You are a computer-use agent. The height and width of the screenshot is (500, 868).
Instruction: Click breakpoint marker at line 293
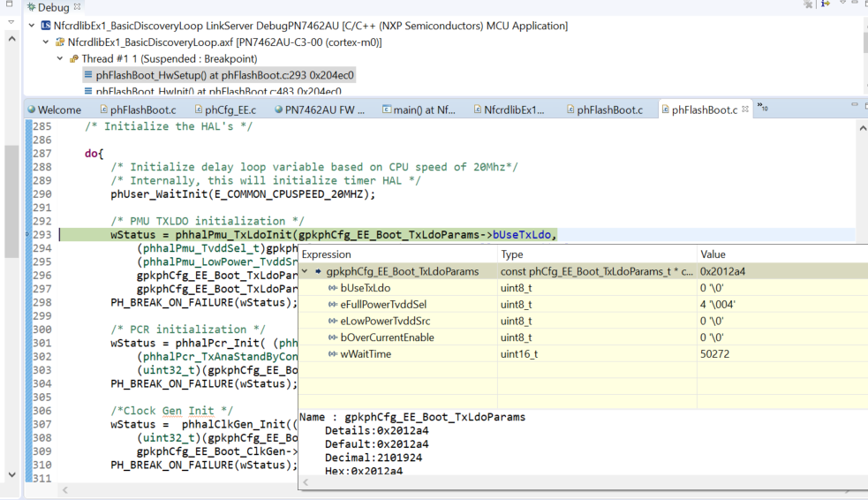pyautogui.click(x=27, y=234)
